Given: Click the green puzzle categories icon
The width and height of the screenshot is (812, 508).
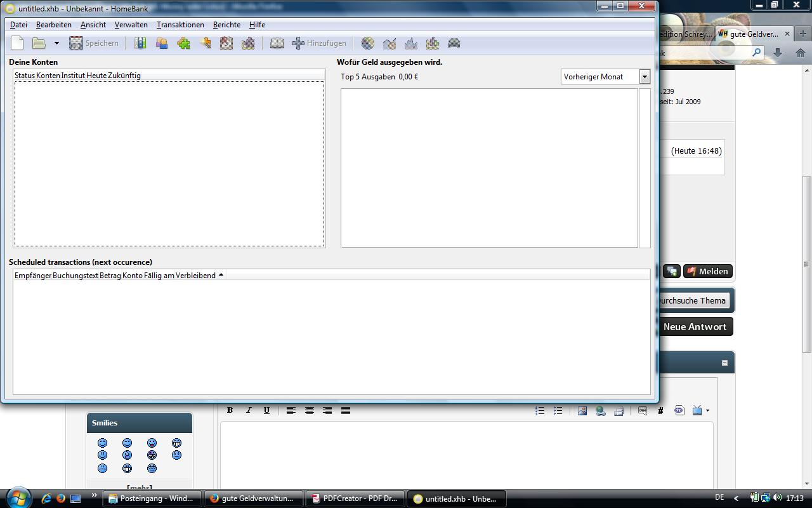Looking at the screenshot, I should [183, 43].
